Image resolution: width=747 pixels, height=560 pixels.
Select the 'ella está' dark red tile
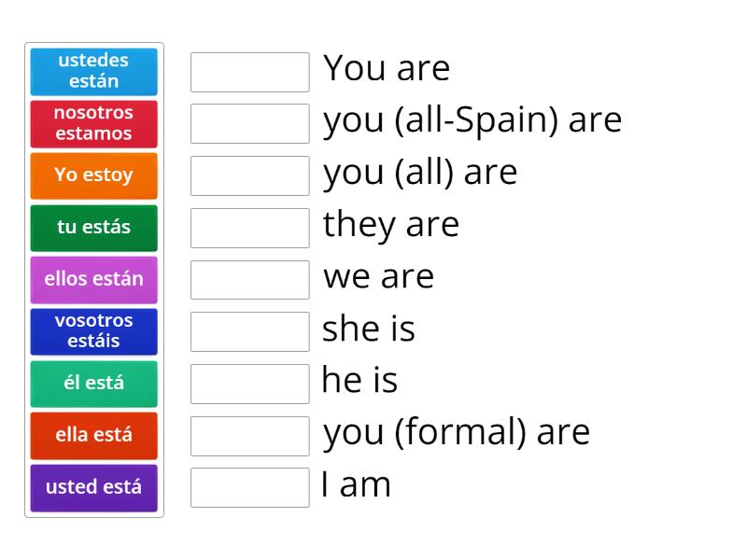tap(93, 435)
